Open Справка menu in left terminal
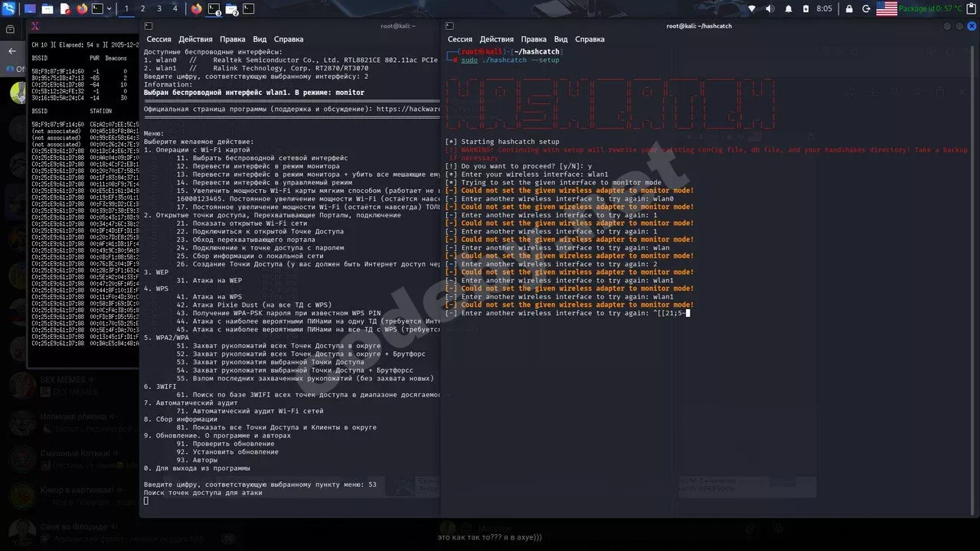 tap(289, 39)
